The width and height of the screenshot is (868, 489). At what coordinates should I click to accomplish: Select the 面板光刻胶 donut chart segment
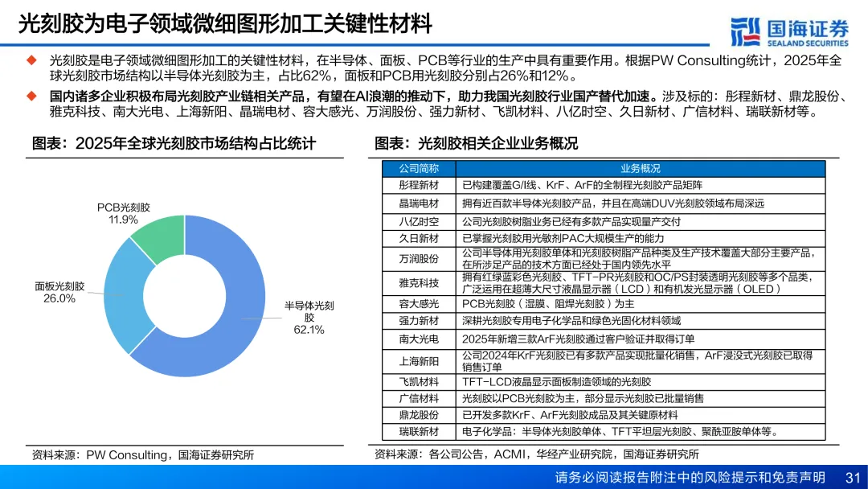[x=125, y=296]
